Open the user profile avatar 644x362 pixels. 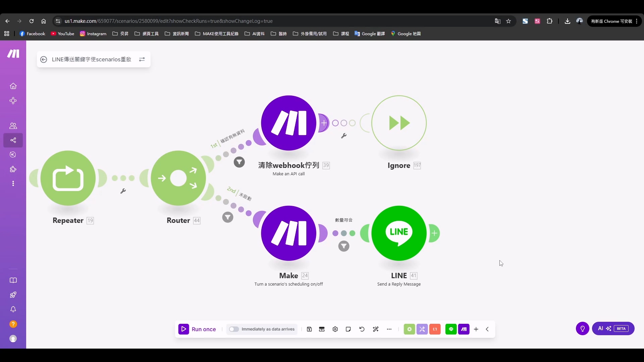(13, 339)
